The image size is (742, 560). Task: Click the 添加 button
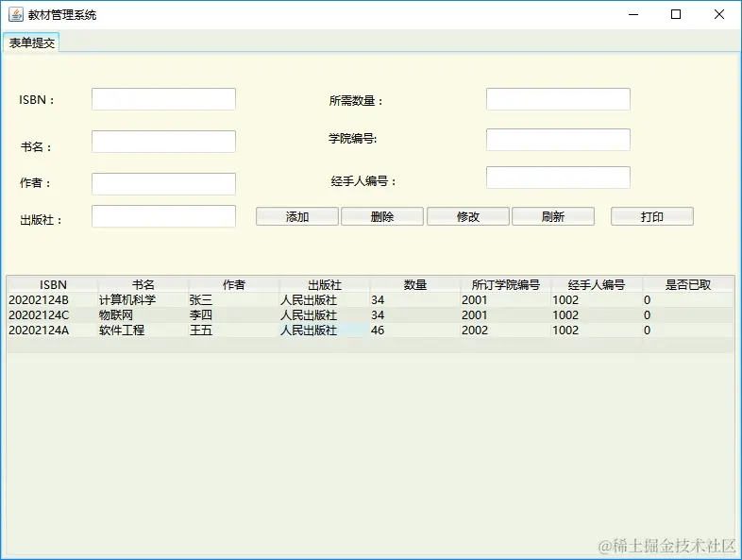pos(297,216)
